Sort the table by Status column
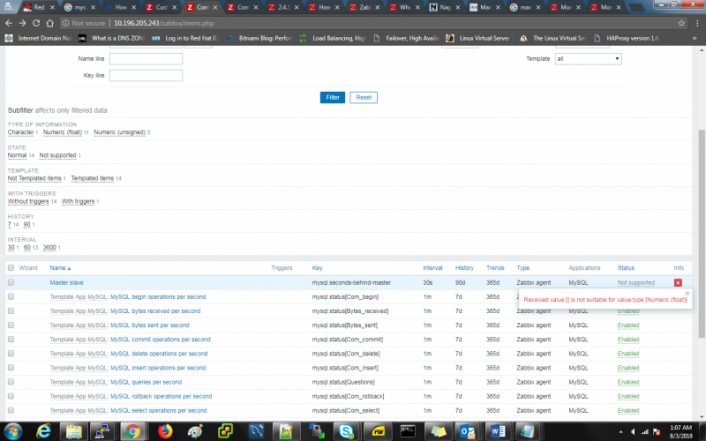 (x=625, y=268)
